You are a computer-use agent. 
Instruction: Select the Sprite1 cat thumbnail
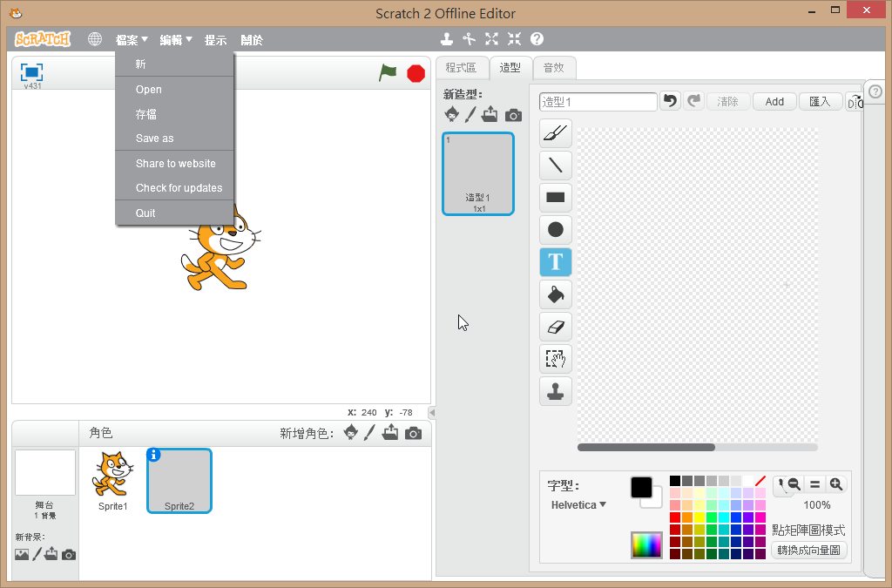pyautogui.click(x=112, y=480)
